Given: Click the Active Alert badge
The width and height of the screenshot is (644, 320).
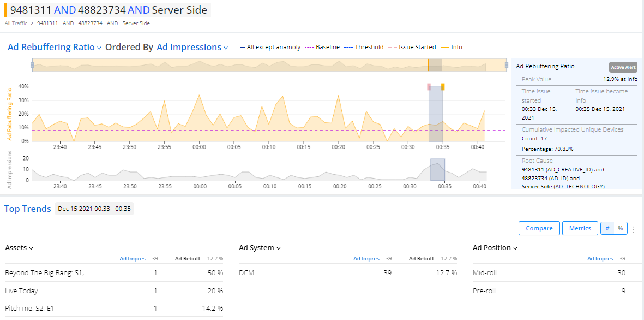Looking at the screenshot, I should coord(623,67).
